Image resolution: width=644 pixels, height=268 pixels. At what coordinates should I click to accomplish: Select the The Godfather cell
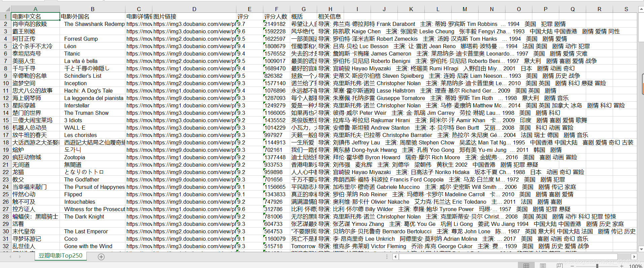coord(92,179)
